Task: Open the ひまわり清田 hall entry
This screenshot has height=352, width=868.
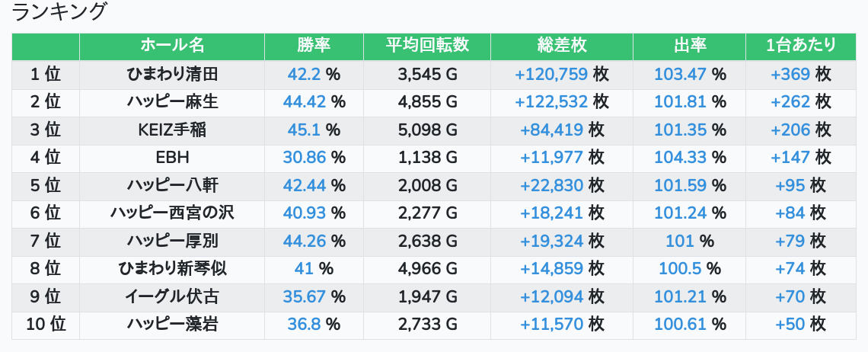Action: point(172,75)
